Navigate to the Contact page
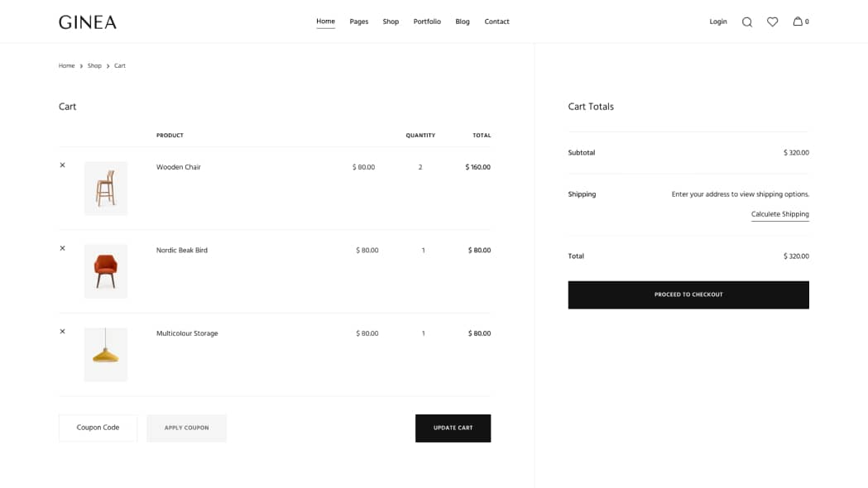The image size is (868, 488). click(496, 22)
